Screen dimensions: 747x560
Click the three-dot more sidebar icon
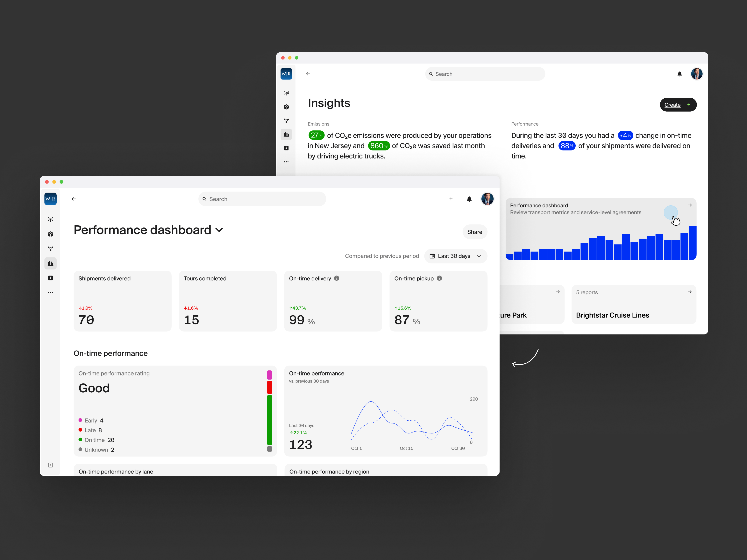[51, 293]
